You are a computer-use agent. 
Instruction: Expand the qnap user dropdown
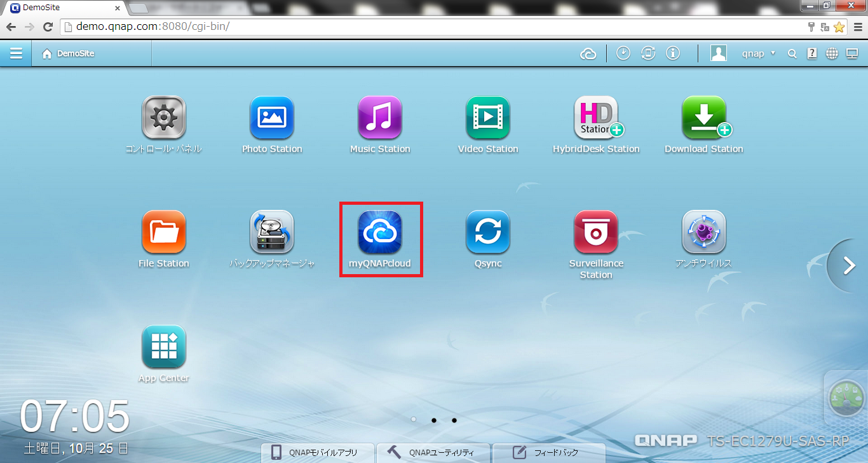click(759, 53)
